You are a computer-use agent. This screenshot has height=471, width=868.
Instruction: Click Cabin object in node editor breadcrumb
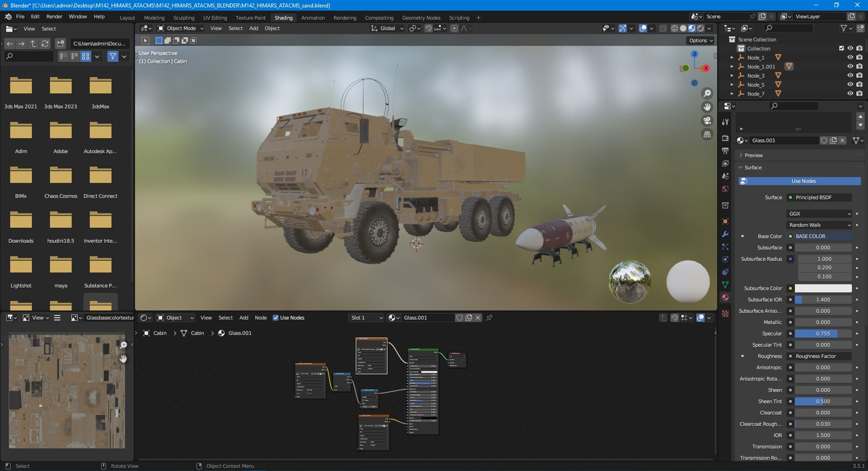click(x=155, y=333)
